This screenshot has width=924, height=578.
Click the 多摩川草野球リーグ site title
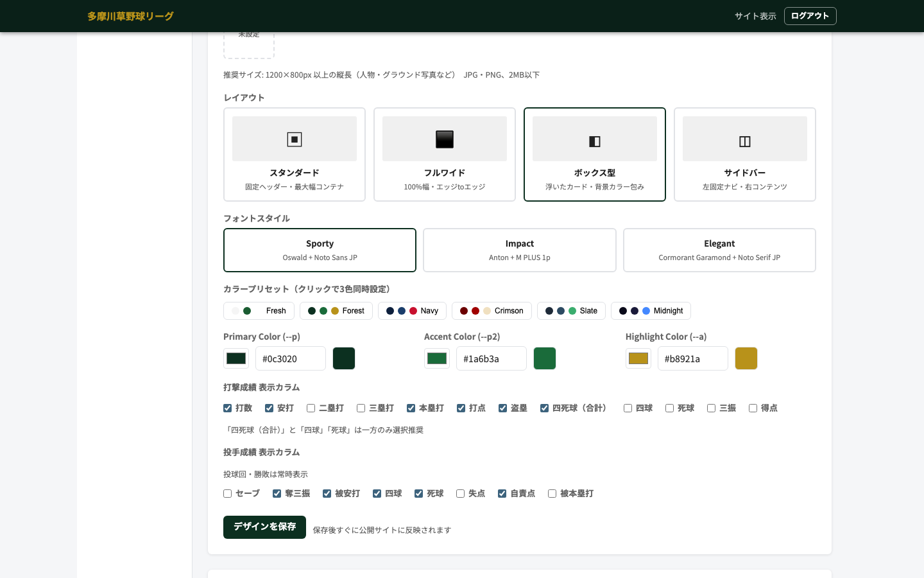[x=131, y=16]
